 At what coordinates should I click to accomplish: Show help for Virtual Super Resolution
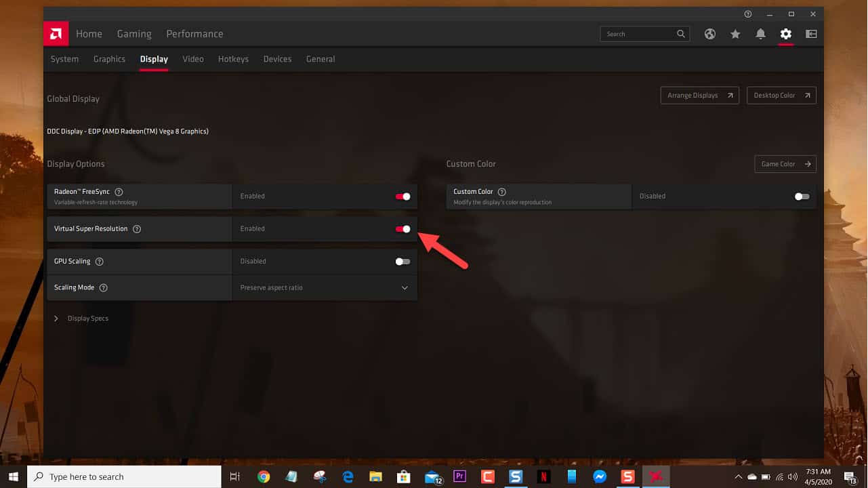(x=137, y=229)
